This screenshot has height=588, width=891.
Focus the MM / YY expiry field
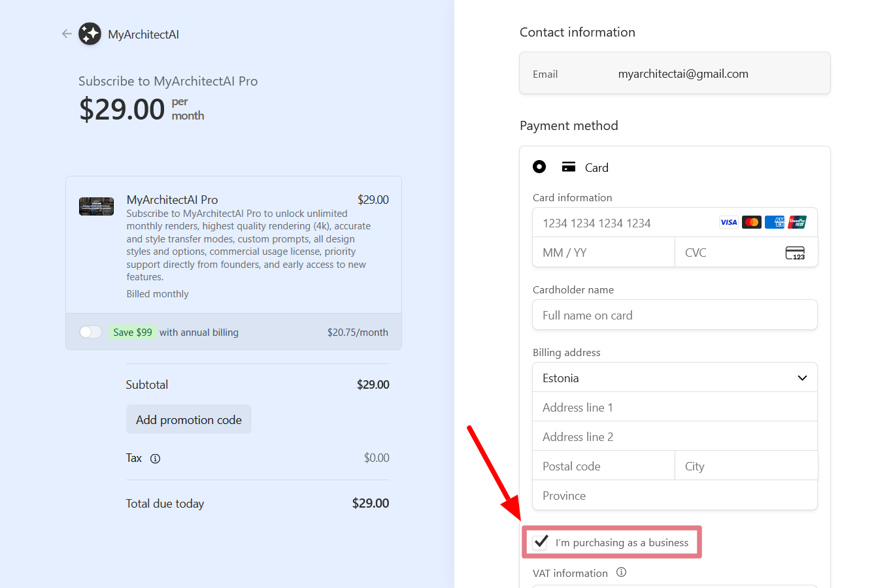(603, 252)
